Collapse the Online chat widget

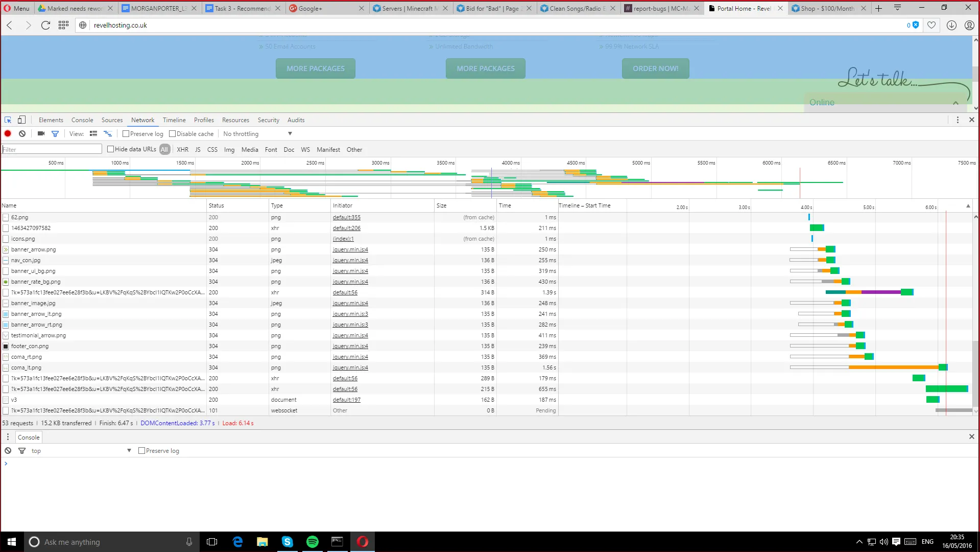tap(955, 103)
